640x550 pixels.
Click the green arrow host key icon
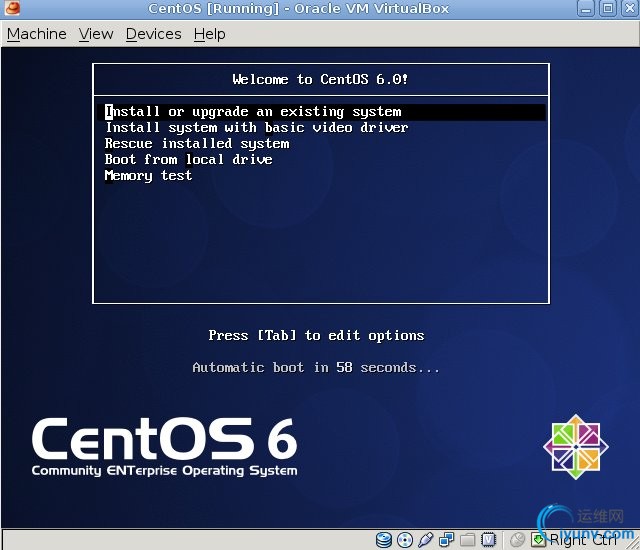pyautogui.click(x=538, y=540)
